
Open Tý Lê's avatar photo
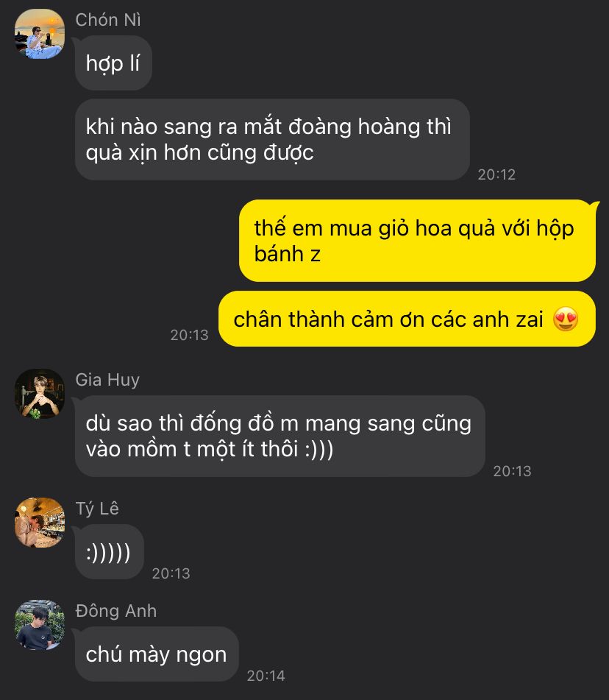pyautogui.click(x=40, y=523)
